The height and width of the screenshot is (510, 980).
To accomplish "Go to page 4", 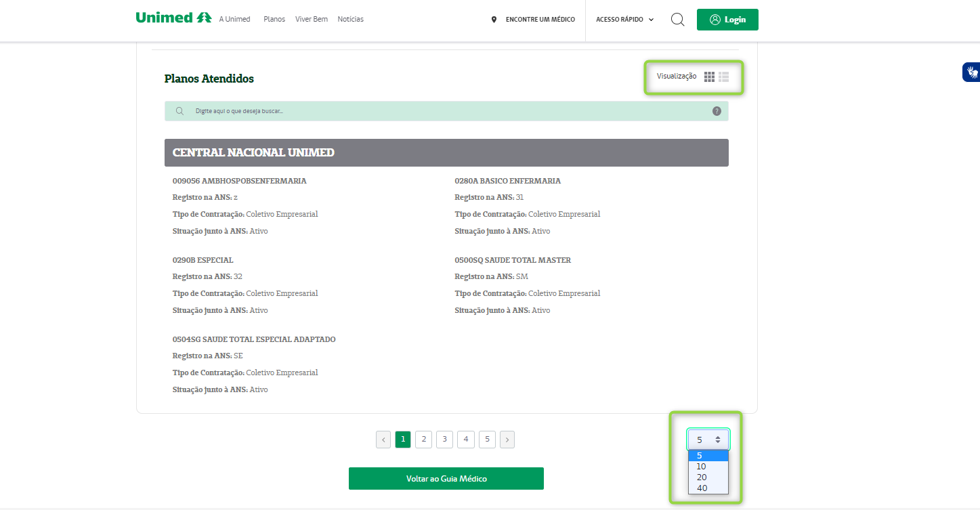I will 465,440.
